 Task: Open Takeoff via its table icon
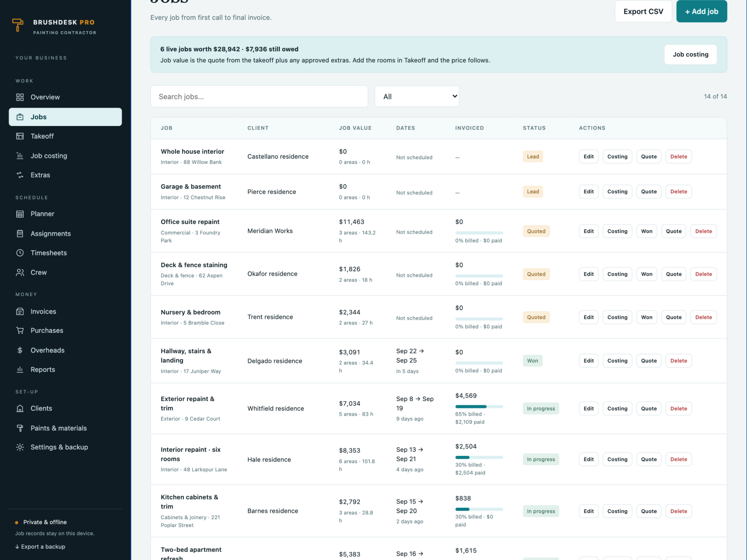pyautogui.click(x=20, y=136)
